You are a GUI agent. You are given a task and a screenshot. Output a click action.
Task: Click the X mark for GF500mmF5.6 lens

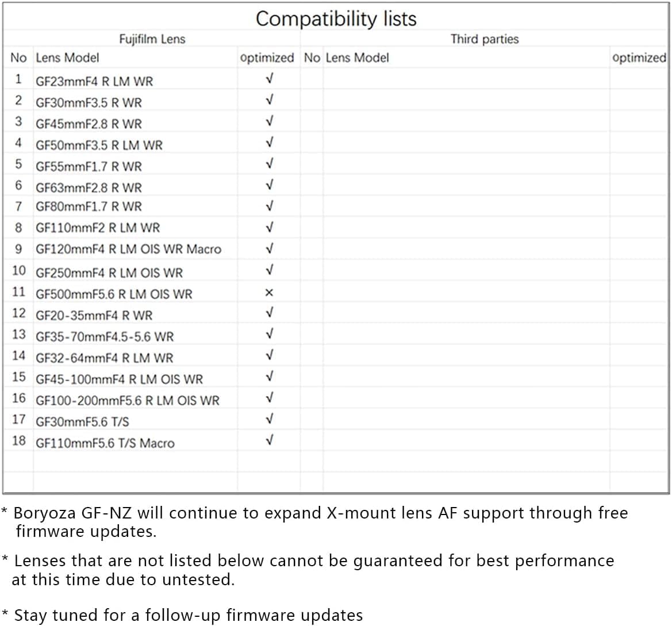point(269,293)
